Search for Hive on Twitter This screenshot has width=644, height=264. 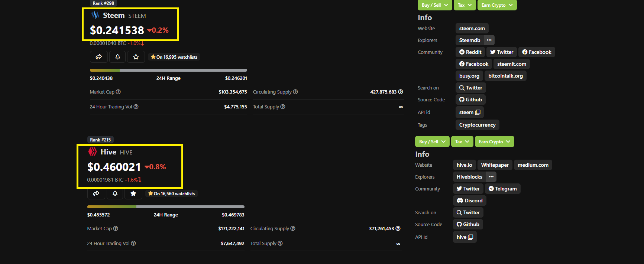(468, 212)
